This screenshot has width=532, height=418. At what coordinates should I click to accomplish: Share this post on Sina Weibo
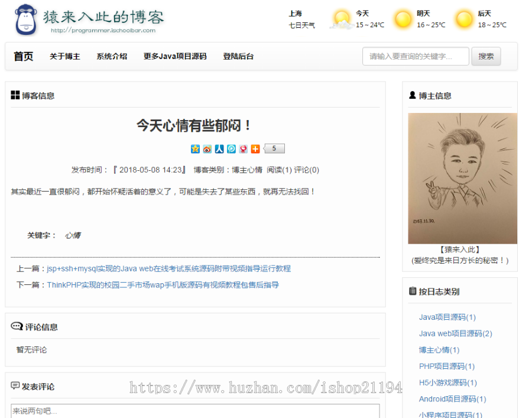click(x=207, y=149)
